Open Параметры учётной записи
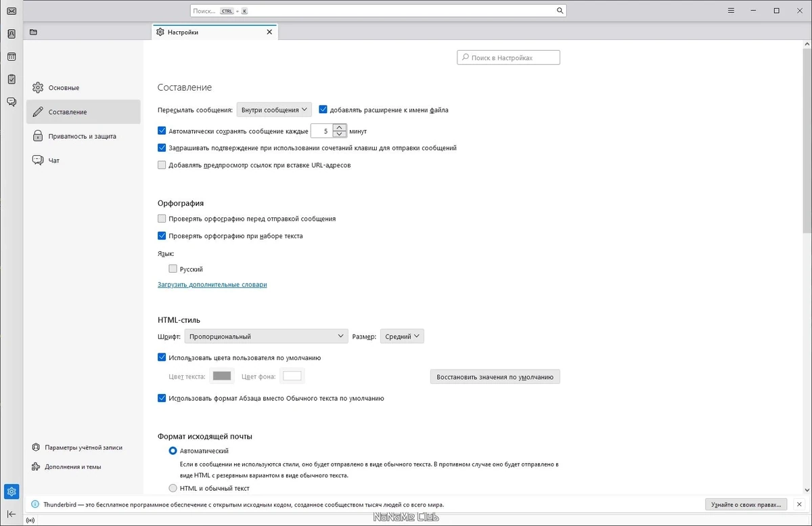This screenshot has height=526, width=812. pos(77,447)
